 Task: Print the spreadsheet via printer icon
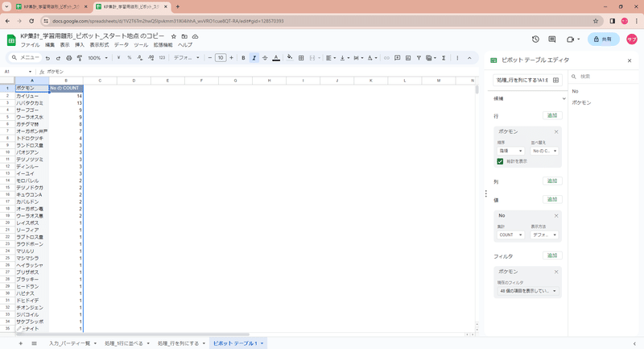click(x=69, y=58)
